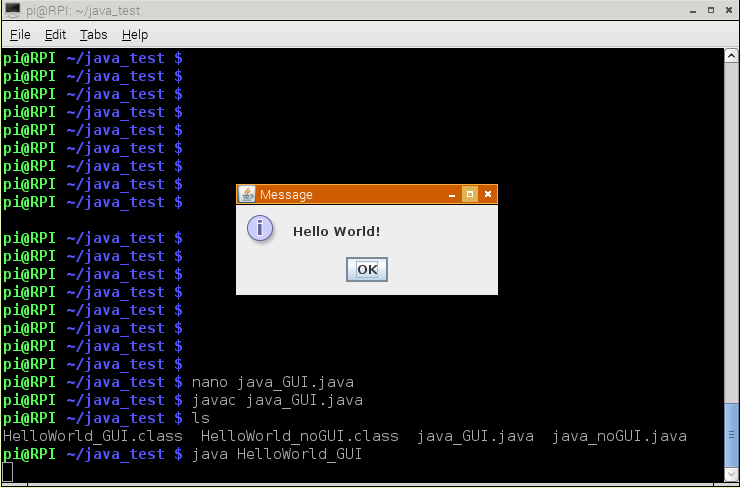
Task: Click the blue terminal scrollbar thumb
Action: [x=732, y=435]
